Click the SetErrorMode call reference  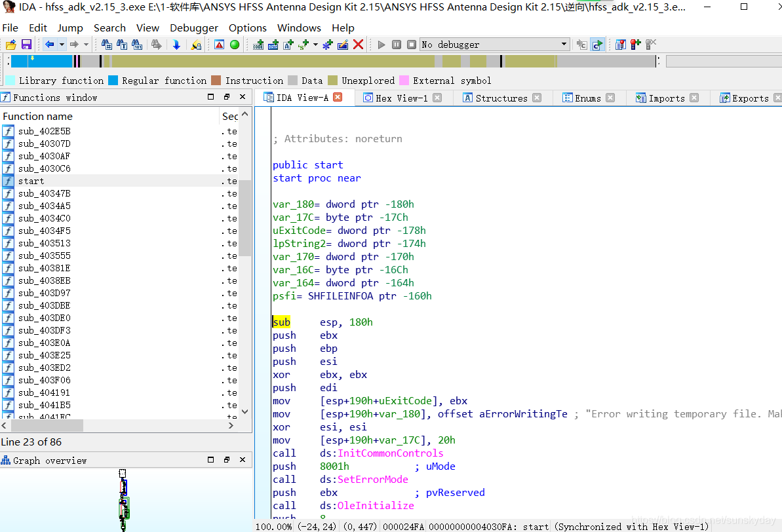coord(373,480)
